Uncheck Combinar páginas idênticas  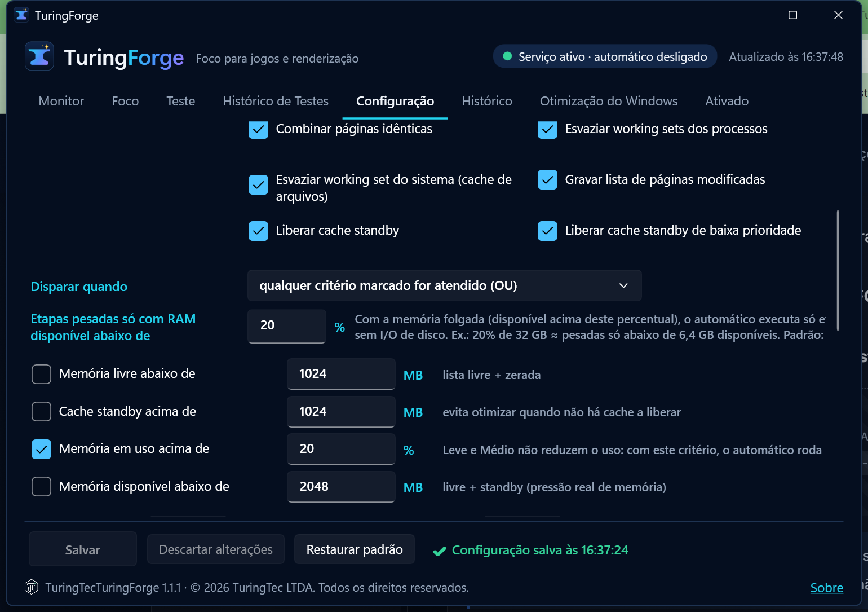click(258, 129)
